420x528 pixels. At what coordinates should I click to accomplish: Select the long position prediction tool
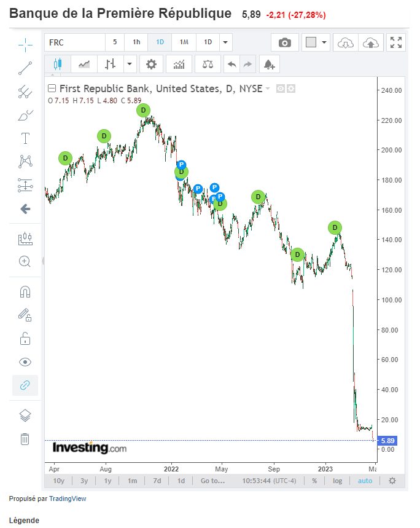click(25, 185)
